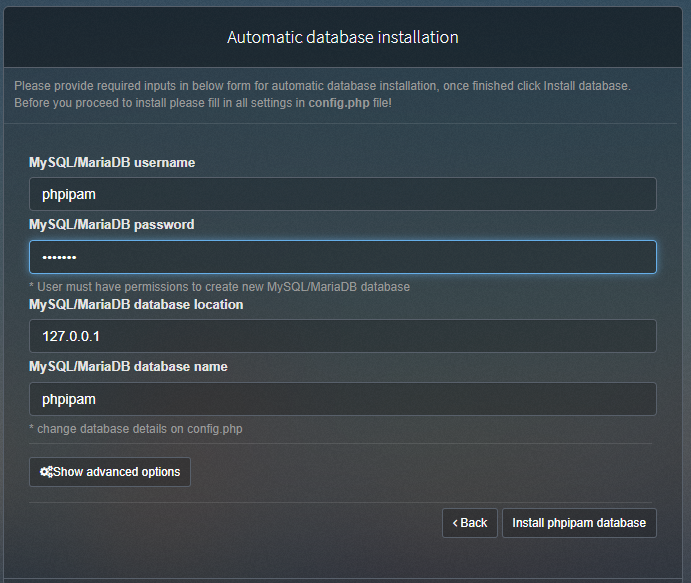Click the 'Automatic database installation' heading

coord(342,37)
